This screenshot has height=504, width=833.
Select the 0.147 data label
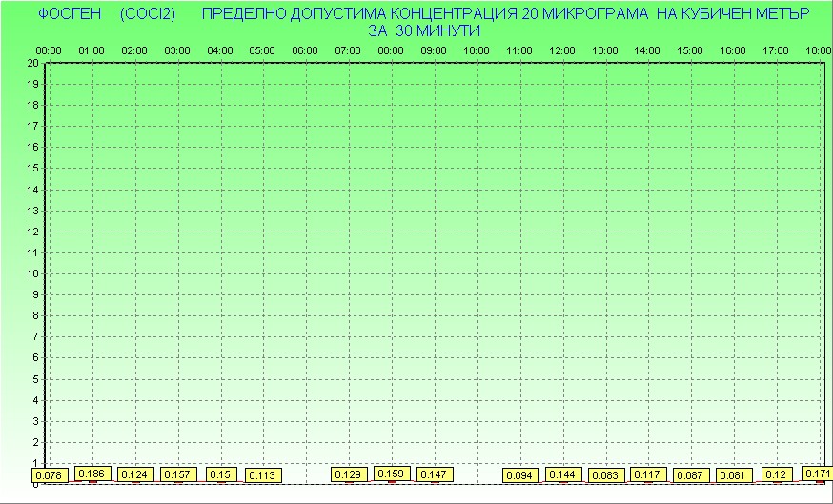coord(434,474)
